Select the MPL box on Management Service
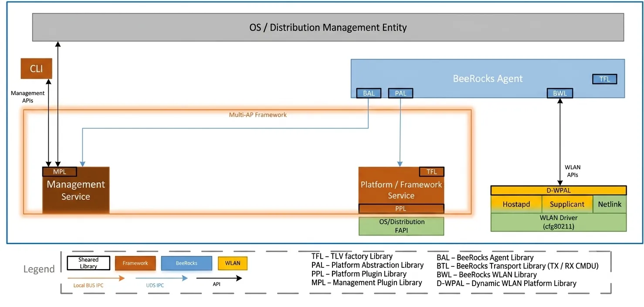Image resolution: width=644 pixels, height=307 pixels. [x=60, y=171]
